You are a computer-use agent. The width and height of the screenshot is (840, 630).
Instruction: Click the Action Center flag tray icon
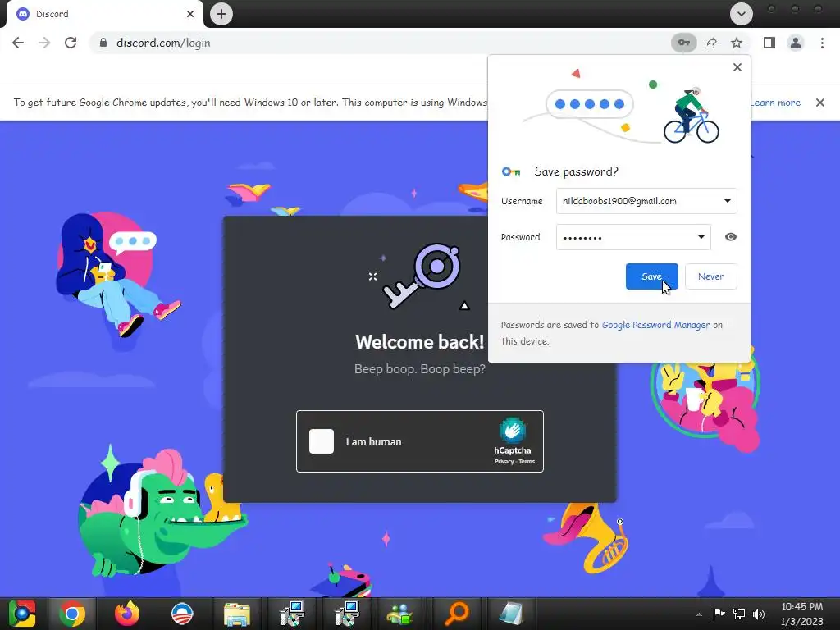(719, 614)
